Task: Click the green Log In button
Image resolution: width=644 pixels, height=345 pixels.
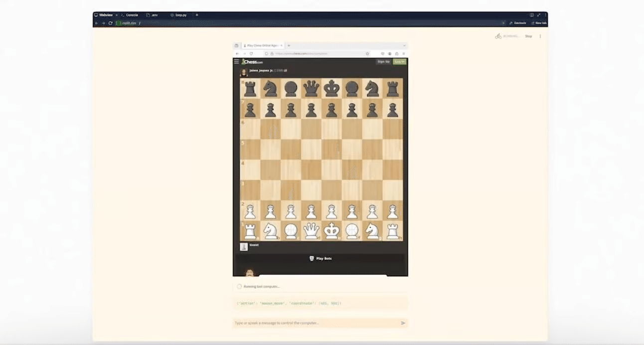Action: (x=399, y=61)
